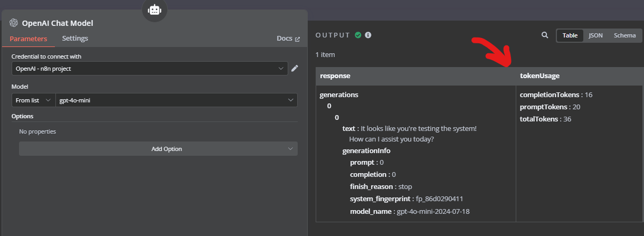Open search in the output panel
The image size is (644, 236).
545,35
